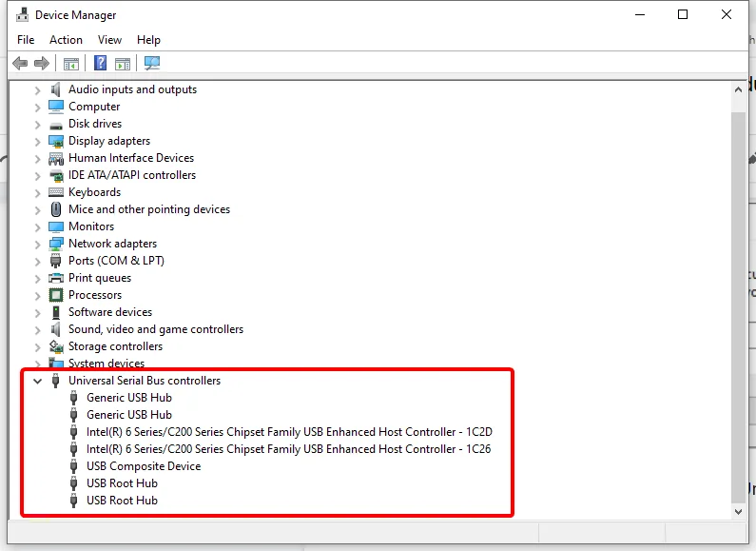Click the scrollbar down arrow
This screenshot has width=756, height=551.
pyautogui.click(x=738, y=512)
